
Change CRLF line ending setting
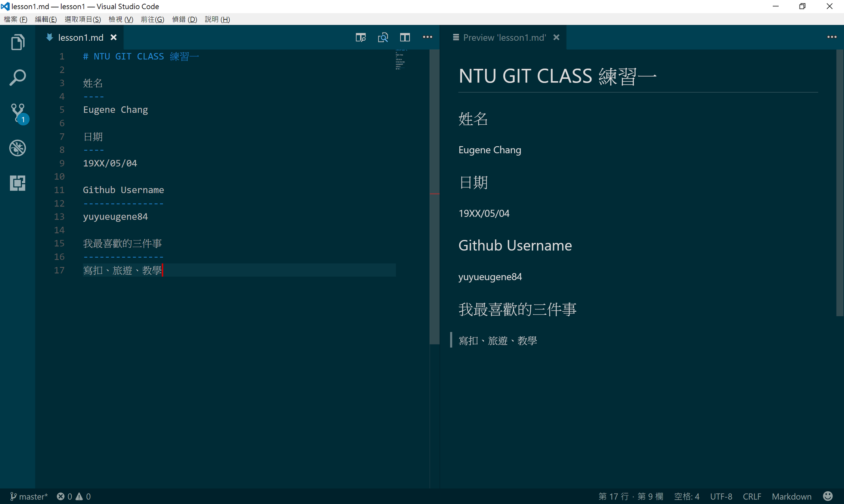click(x=752, y=497)
